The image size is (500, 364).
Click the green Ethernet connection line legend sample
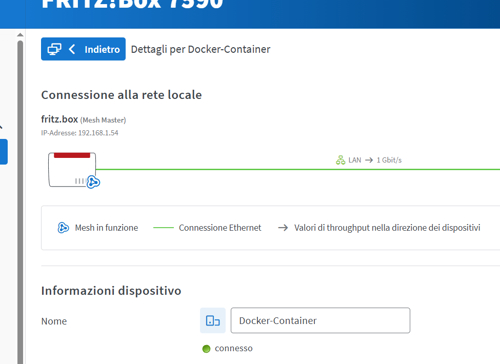coord(163,228)
